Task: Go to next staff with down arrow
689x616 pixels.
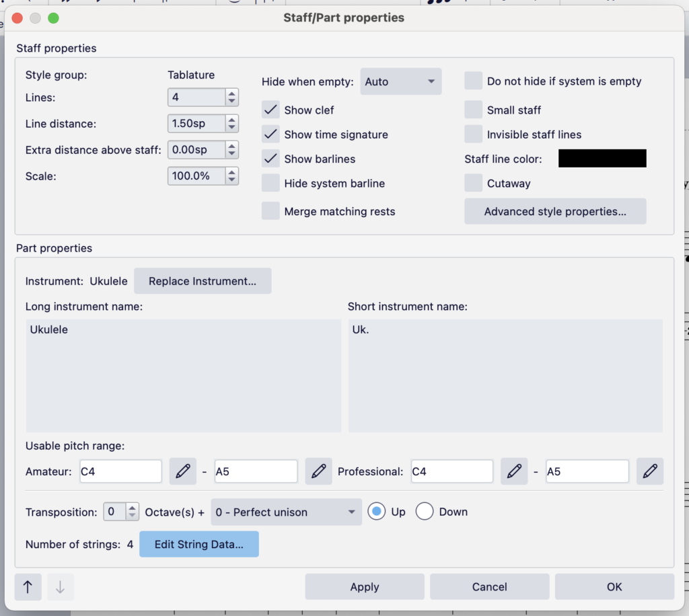Action: pyautogui.click(x=60, y=587)
